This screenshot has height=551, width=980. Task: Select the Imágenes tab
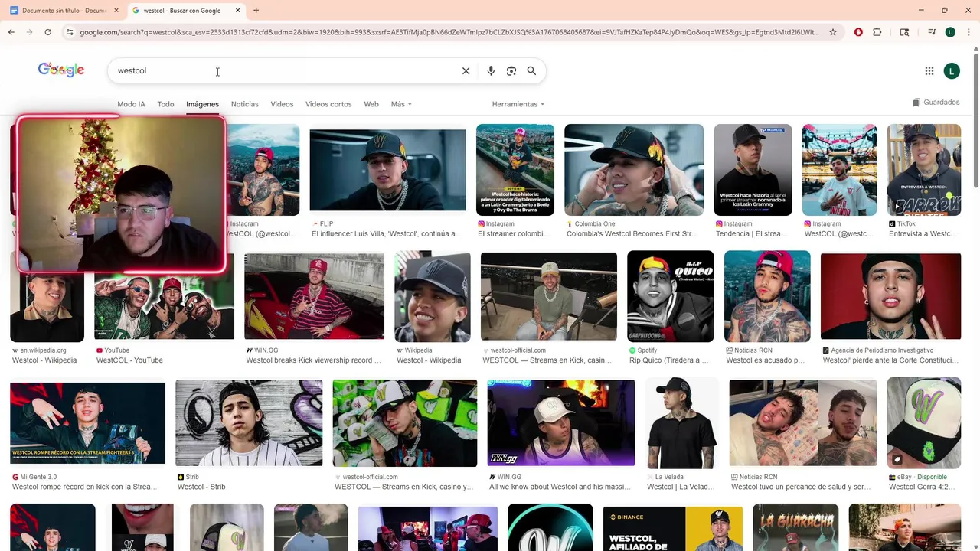pyautogui.click(x=202, y=104)
